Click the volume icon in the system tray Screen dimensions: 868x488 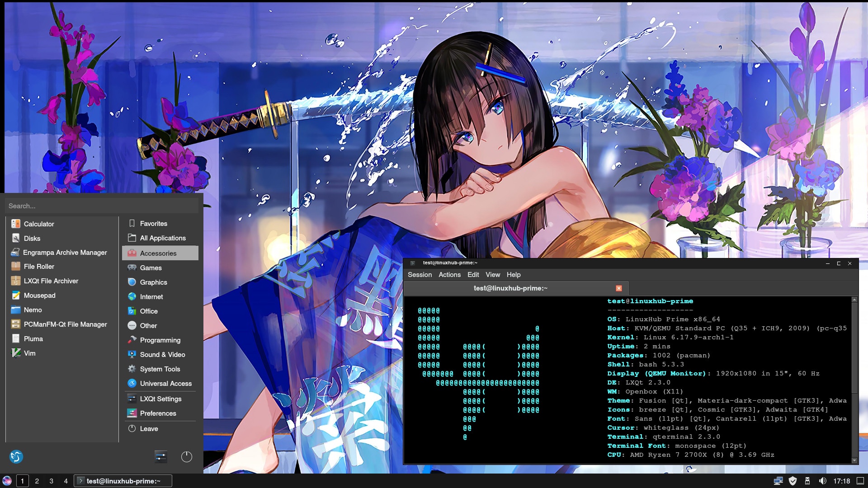(x=822, y=481)
